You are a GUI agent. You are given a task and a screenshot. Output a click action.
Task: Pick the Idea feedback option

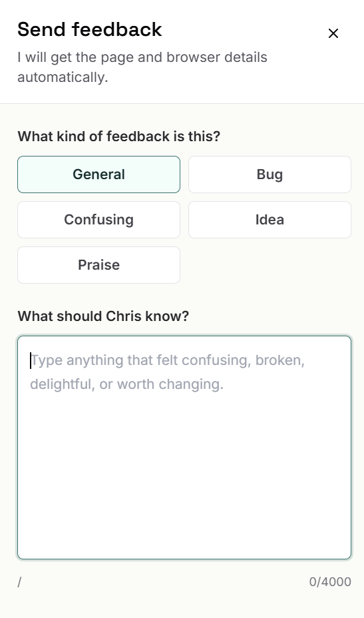(270, 220)
